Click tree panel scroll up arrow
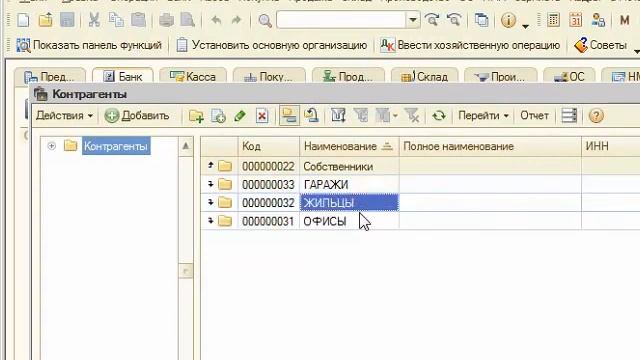This screenshot has height=360, width=640. (x=186, y=146)
